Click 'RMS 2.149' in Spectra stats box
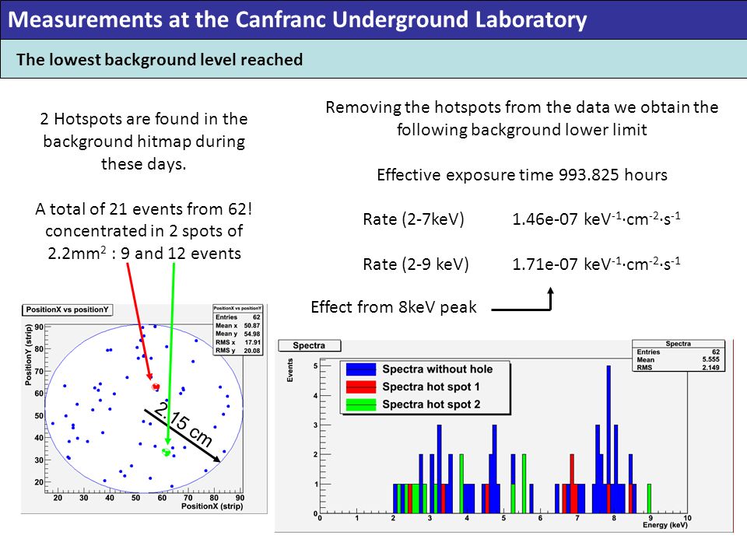Viewport: 747px width, 560px height. point(678,367)
